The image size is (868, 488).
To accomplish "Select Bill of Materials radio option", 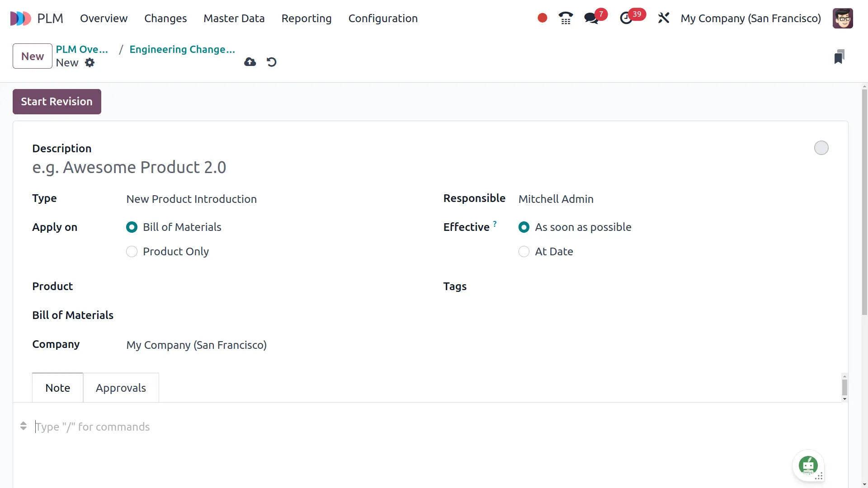I will pyautogui.click(x=132, y=227).
